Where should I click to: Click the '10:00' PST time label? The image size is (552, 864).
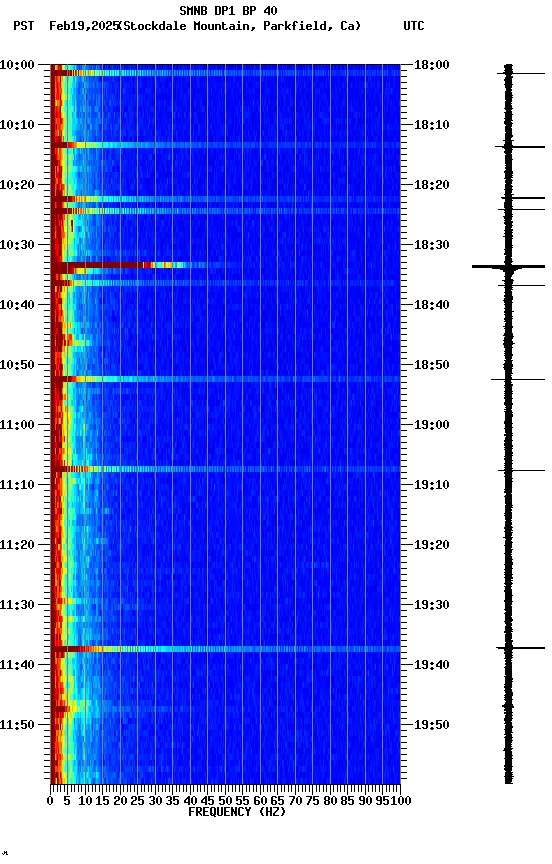coord(17,65)
